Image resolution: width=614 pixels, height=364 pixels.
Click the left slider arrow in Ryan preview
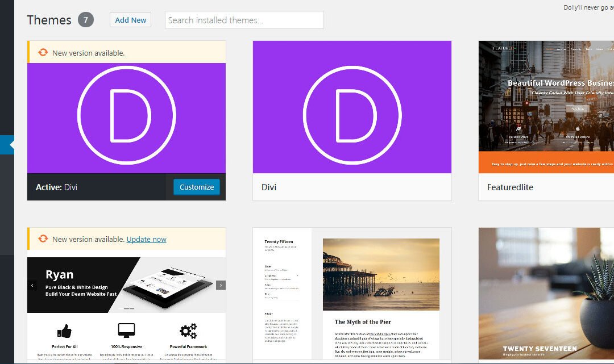pyautogui.click(x=32, y=285)
